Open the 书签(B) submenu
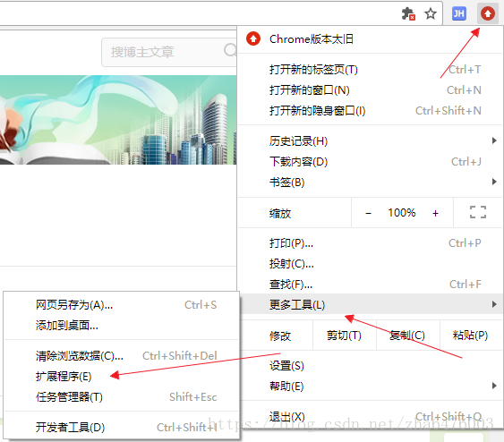Image resolution: width=504 pixels, height=442 pixels. coord(370,183)
